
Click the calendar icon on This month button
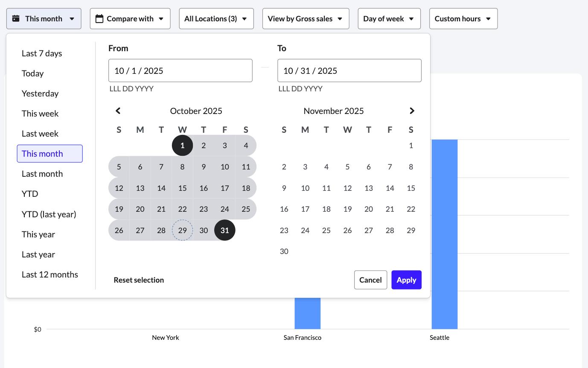(x=16, y=18)
